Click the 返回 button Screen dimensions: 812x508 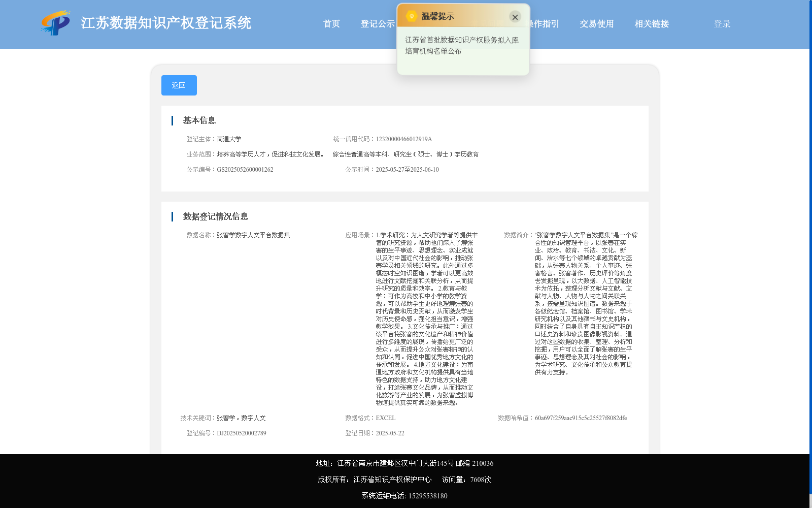point(179,85)
